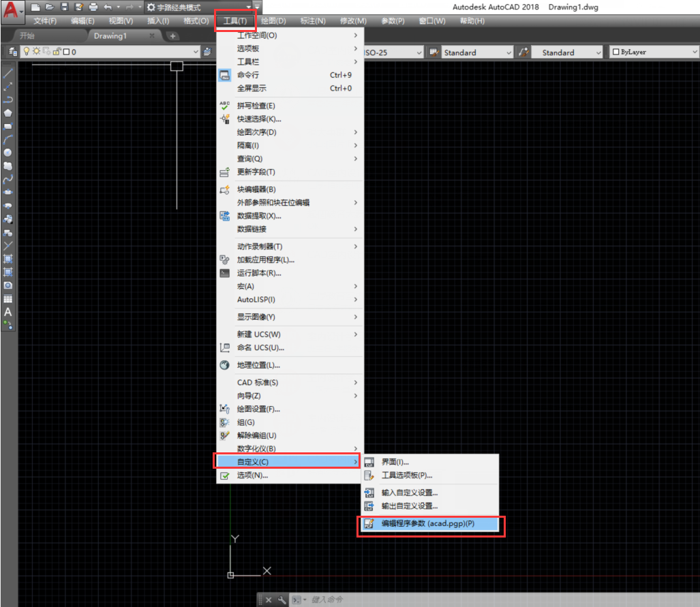Choose 命令行 menu entry
The height and width of the screenshot is (607, 700).
point(290,75)
